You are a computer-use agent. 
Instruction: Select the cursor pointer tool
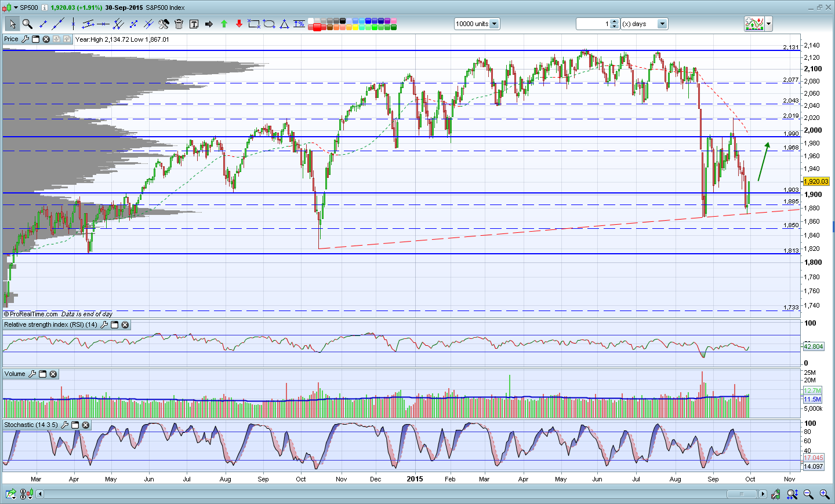click(x=12, y=24)
